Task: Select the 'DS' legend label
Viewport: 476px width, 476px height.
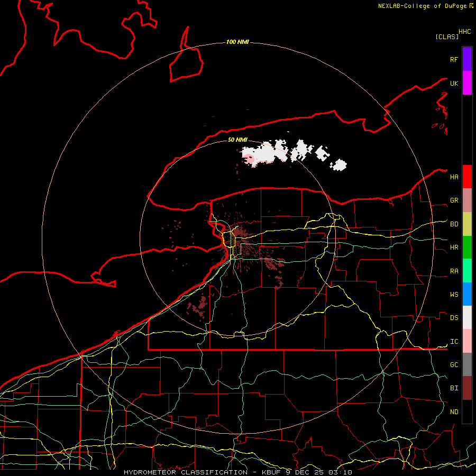Action: coord(454,318)
